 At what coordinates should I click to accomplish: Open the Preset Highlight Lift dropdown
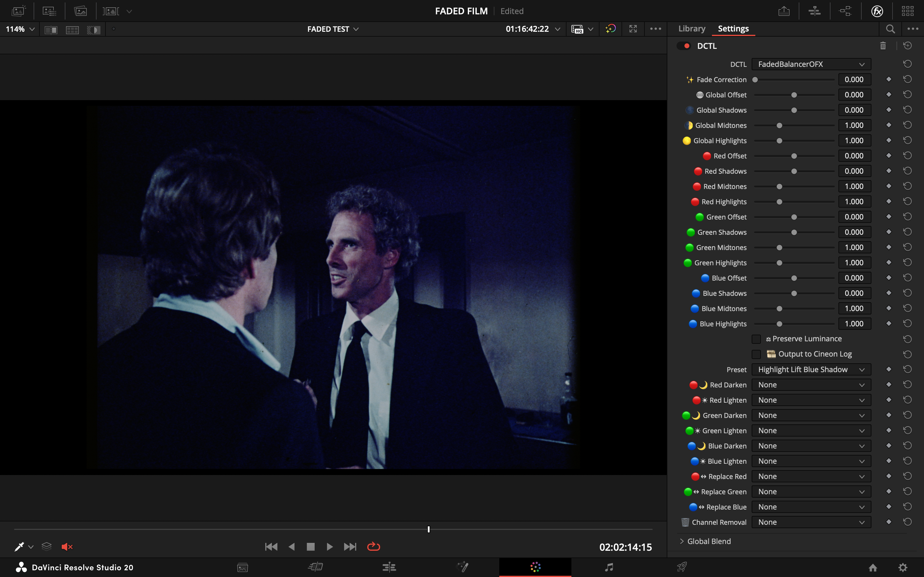tap(811, 369)
